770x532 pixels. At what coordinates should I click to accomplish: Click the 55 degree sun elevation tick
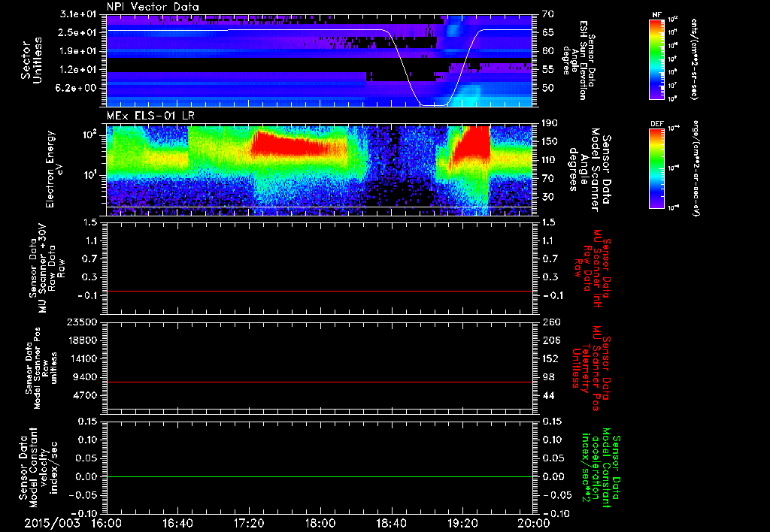548,70
